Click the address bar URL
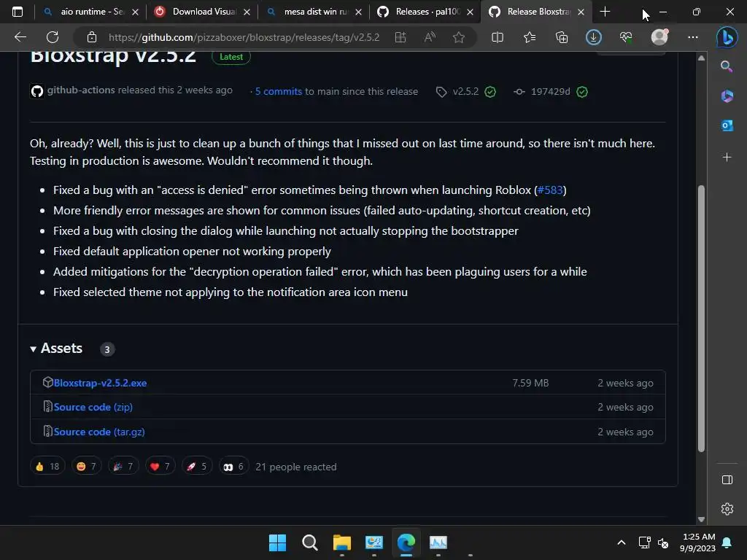The width and height of the screenshot is (747, 560). click(x=244, y=37)
